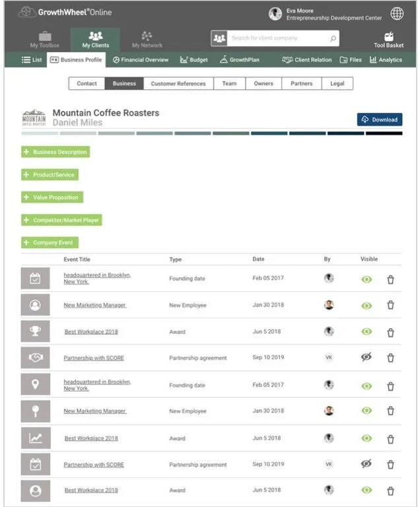Viewport: 420px width, 507px height.
Task: Open headquartered in Brooklyn link in map-pin row
Action: coord(97,385)
